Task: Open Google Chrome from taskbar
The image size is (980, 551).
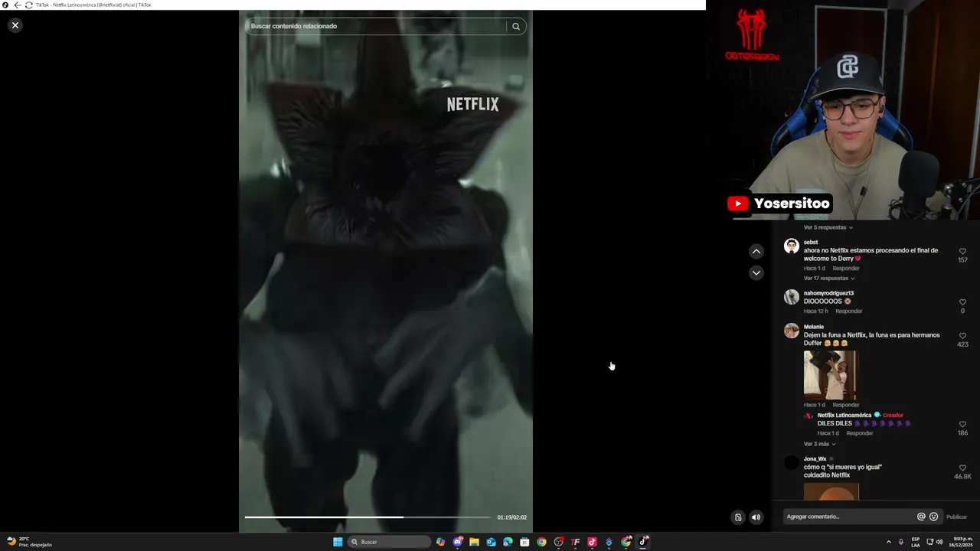Action: click(541, 542)
